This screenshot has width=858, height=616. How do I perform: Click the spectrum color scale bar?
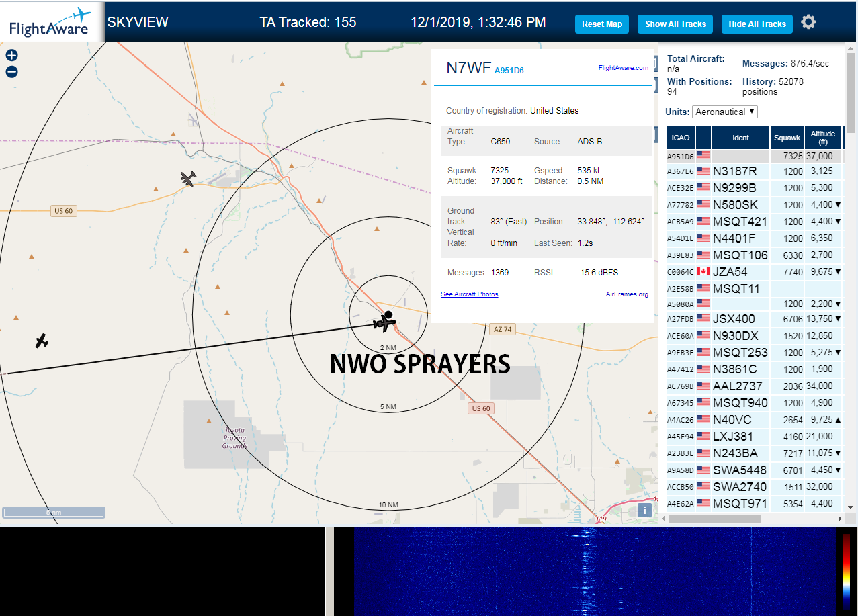[847, 571]
